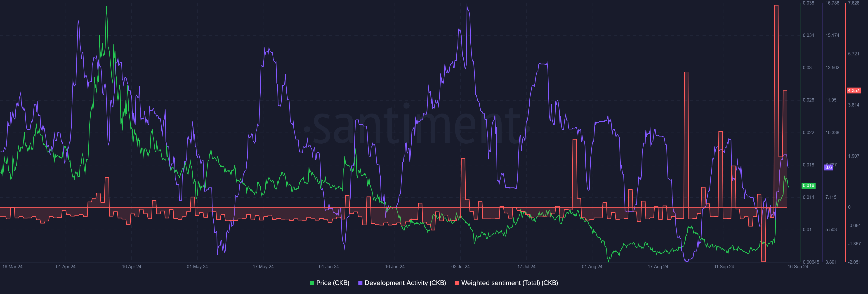
Task: Click the 7.115 development activity axis value
Action: coord(831,197)
